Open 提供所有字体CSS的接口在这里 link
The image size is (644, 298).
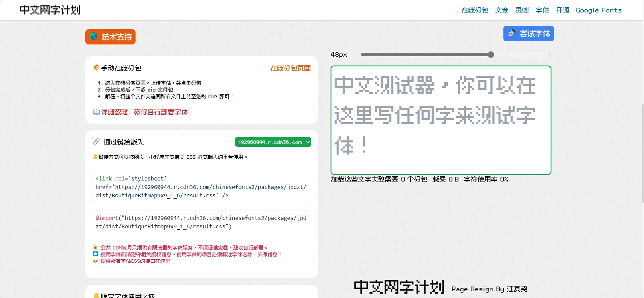click(135, 261)
